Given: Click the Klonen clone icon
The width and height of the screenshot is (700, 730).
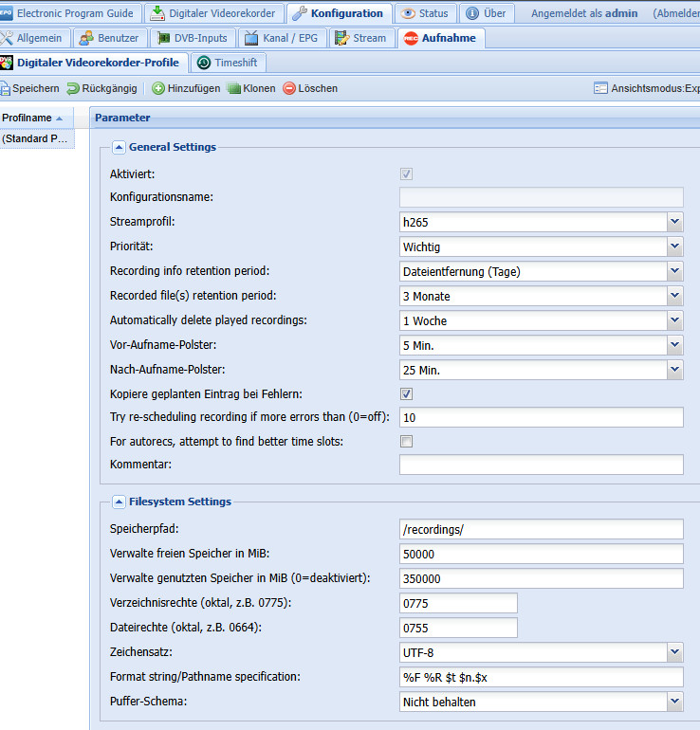Looking at the screenshot, I should 233,88.
